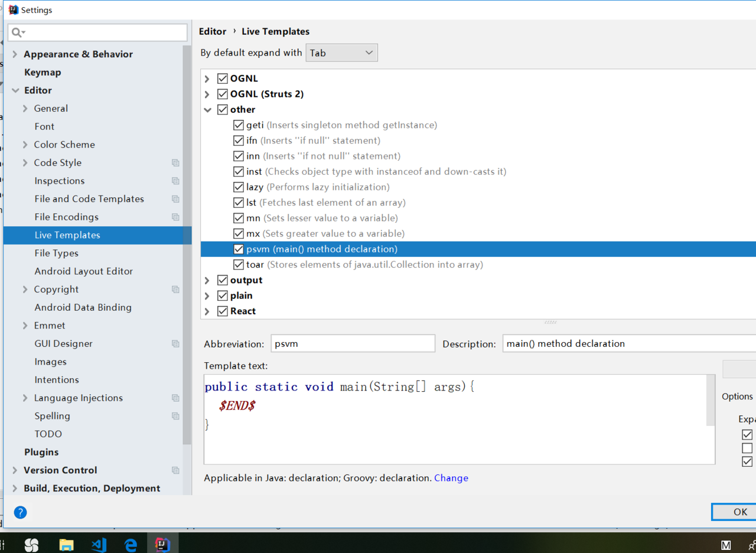Open the Font settings page

tap(44, 126)
